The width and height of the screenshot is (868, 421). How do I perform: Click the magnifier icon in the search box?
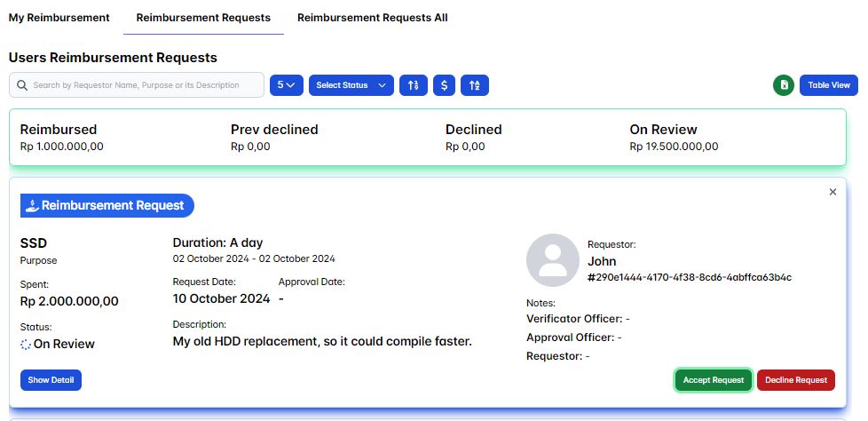[22, 85]
